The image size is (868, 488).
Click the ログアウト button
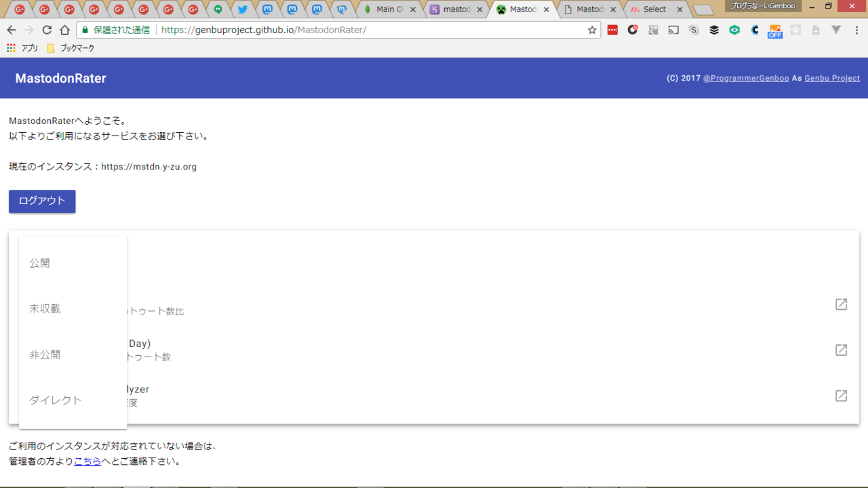point(42,201)
